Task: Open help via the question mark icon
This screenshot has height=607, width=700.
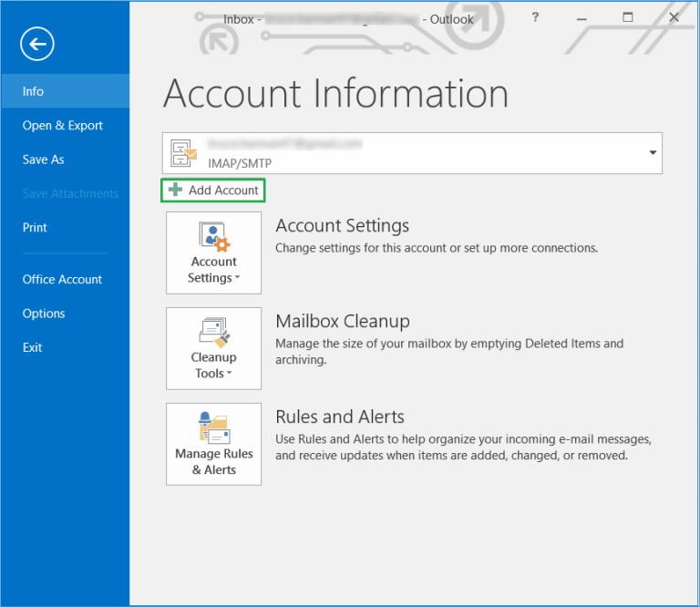Action: point(535,17)
